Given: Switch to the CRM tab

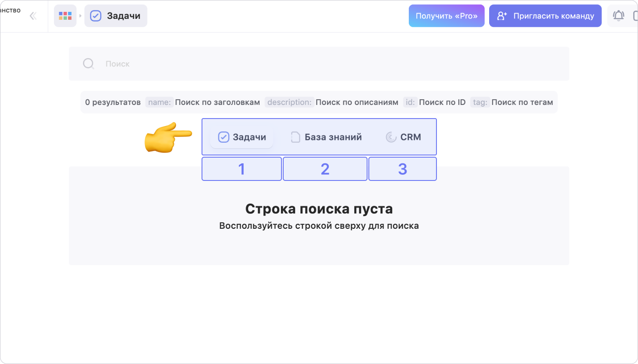Looking at the screenshot, I should click(x=403, y=137).
